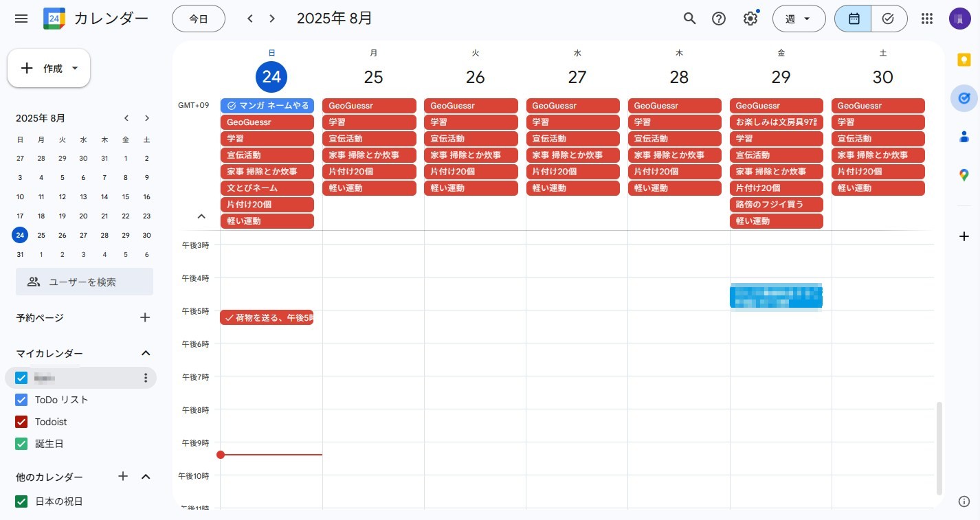Click the ユーザーを検索 search field
980x520 pixels.
[85, 282]
